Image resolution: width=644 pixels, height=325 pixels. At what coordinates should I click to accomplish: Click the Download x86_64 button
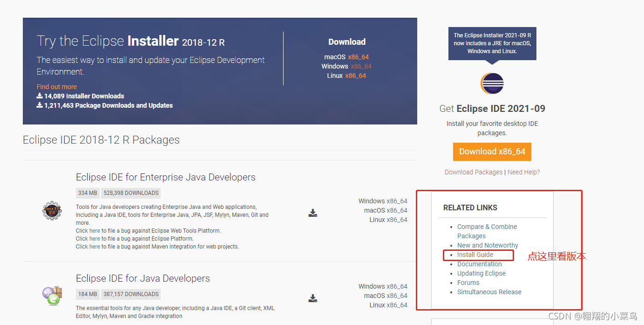click(x=492, y=152)
